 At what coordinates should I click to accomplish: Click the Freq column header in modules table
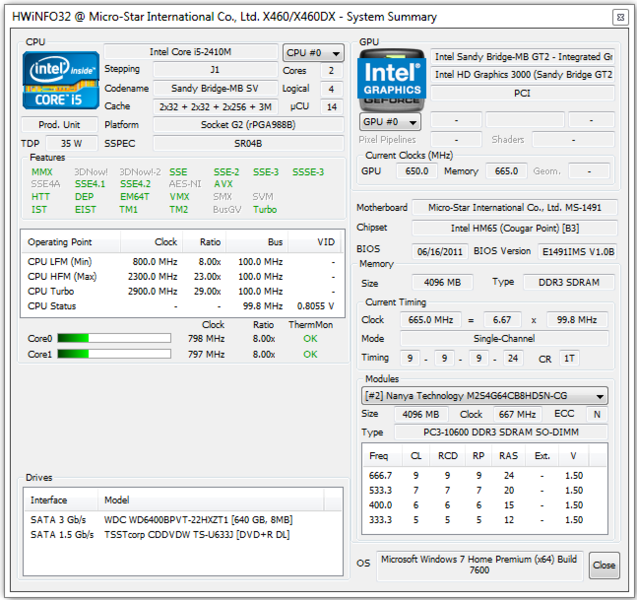pyautogui.click(x=382, y=456)
